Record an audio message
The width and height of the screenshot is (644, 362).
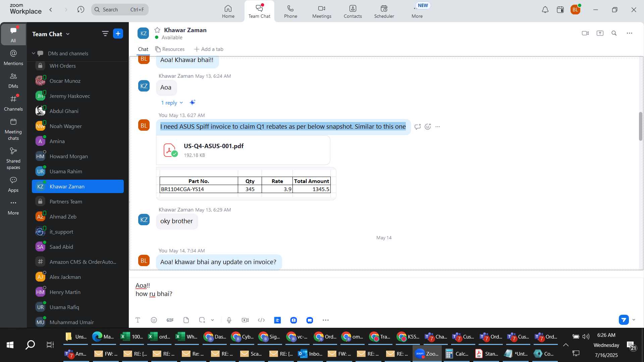tap(229, 320)
